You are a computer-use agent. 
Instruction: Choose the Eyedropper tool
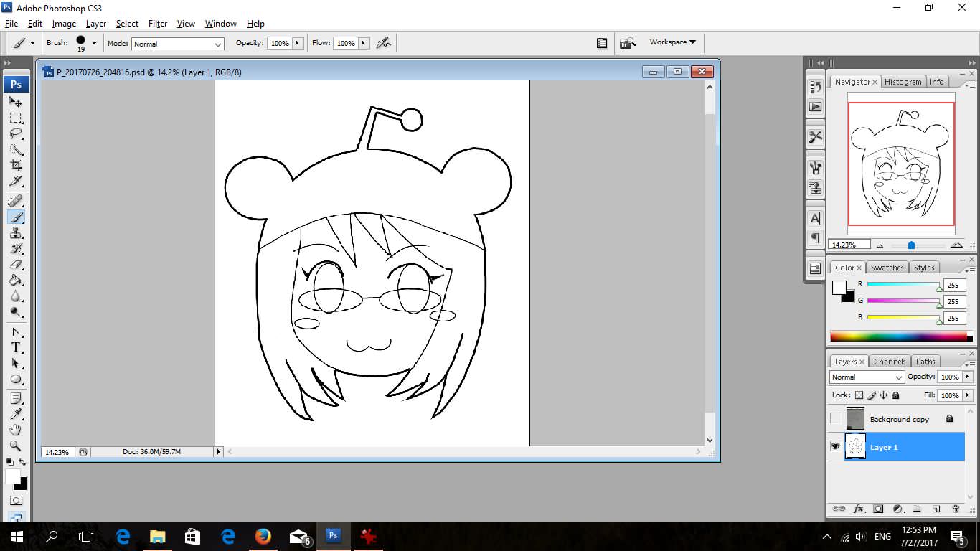click(x=16, y=414)
